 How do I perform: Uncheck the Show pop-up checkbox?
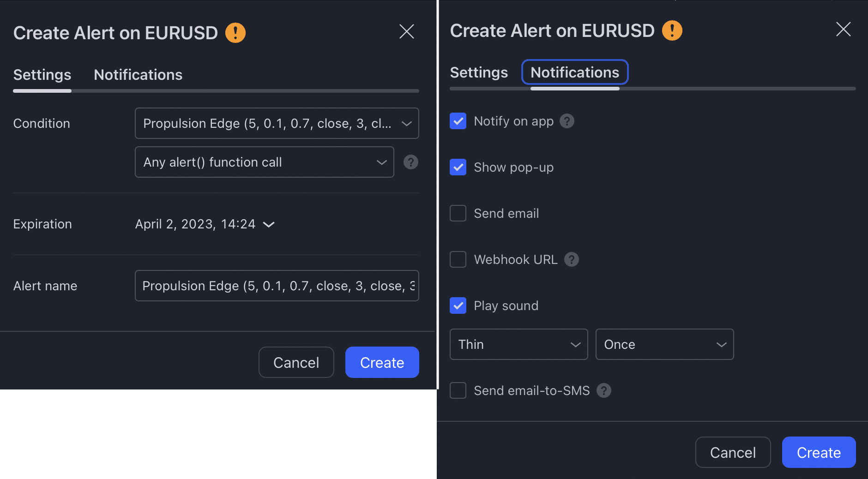click(458, 167)
